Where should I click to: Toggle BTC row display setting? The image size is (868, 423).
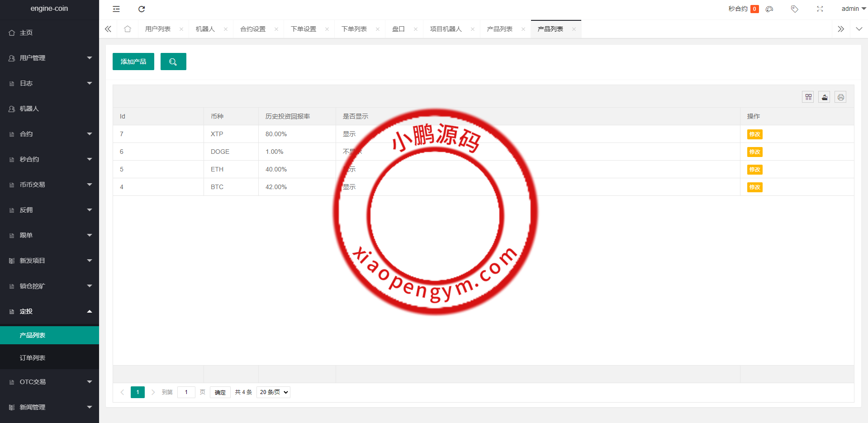[x=349, y=187]
